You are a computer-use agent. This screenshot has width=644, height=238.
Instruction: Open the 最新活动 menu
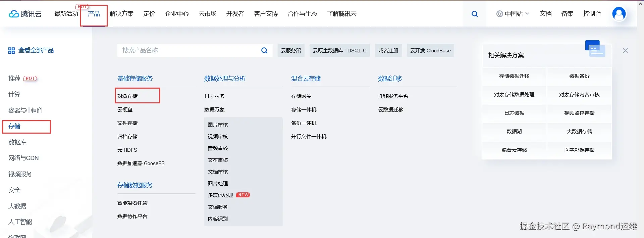click(66, 14)
